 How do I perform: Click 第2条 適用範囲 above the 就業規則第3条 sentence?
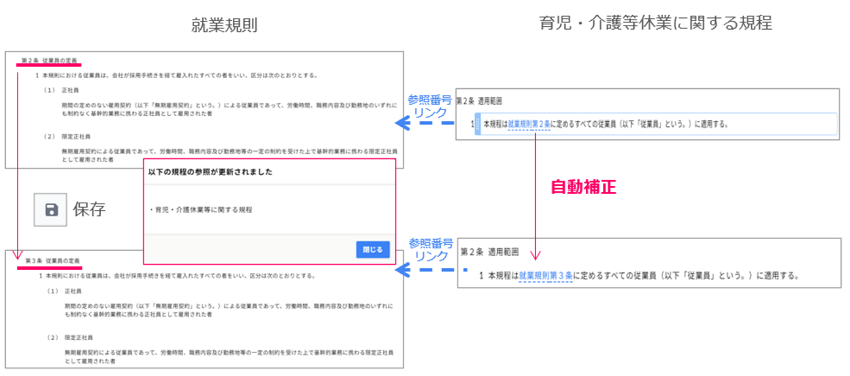pyautogui.click(x=490, y=252)
